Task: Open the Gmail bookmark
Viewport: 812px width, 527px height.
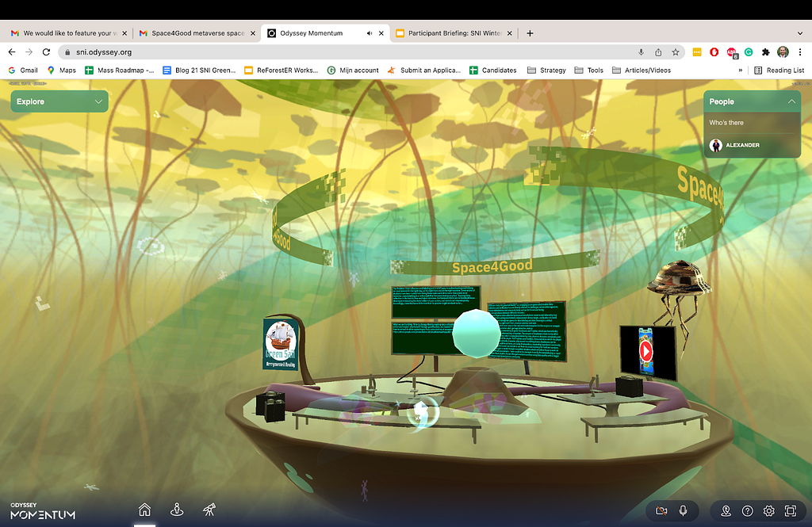Action: click(x=23, y=70)
